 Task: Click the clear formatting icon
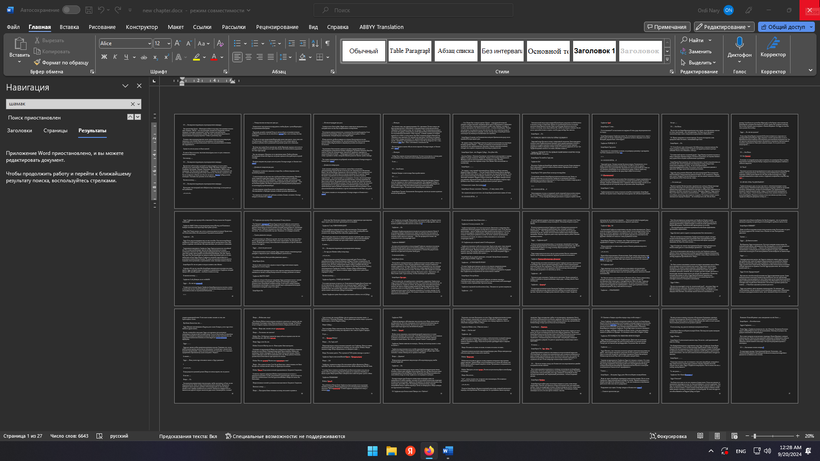[x=220, y=43]
